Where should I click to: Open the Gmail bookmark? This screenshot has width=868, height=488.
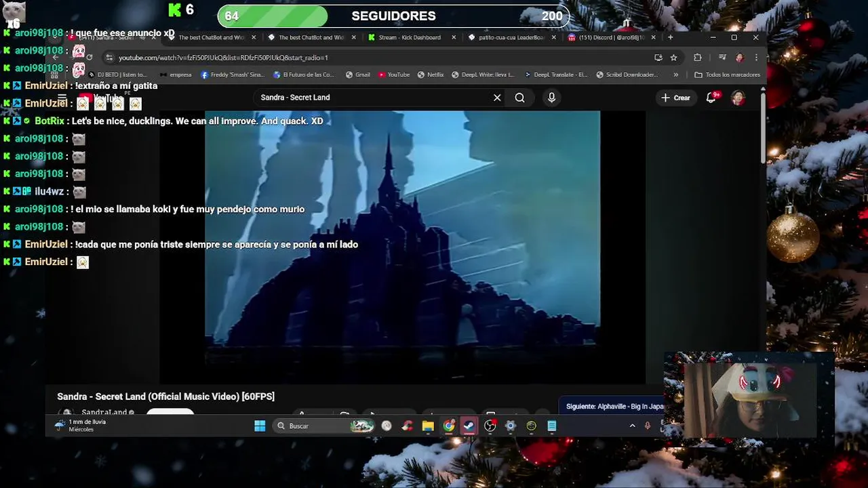pos(358,75)
